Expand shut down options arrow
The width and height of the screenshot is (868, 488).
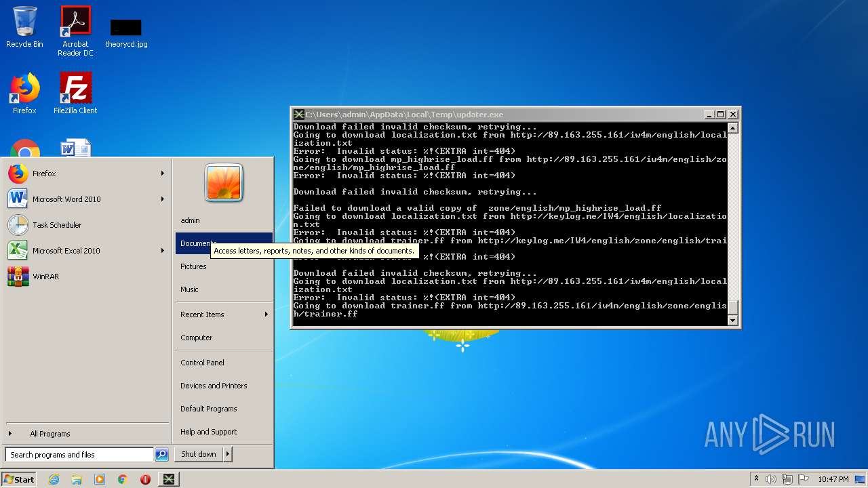228,454
